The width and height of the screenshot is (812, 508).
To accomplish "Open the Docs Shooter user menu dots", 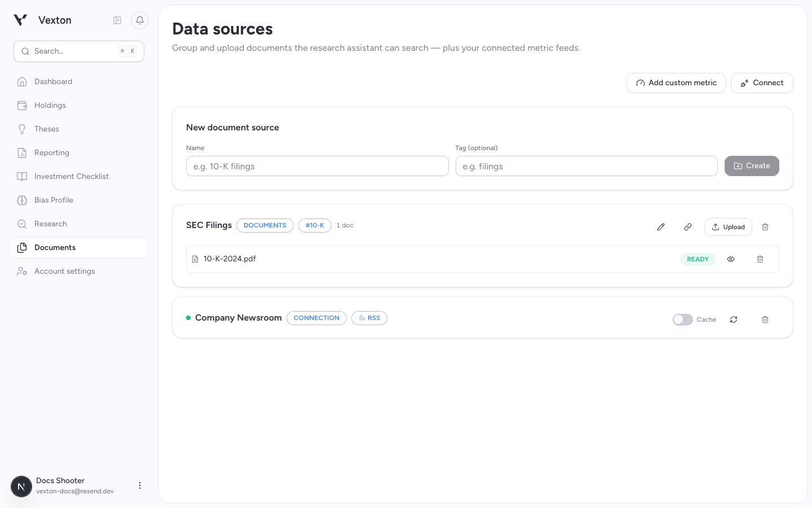I will [140, 485].
